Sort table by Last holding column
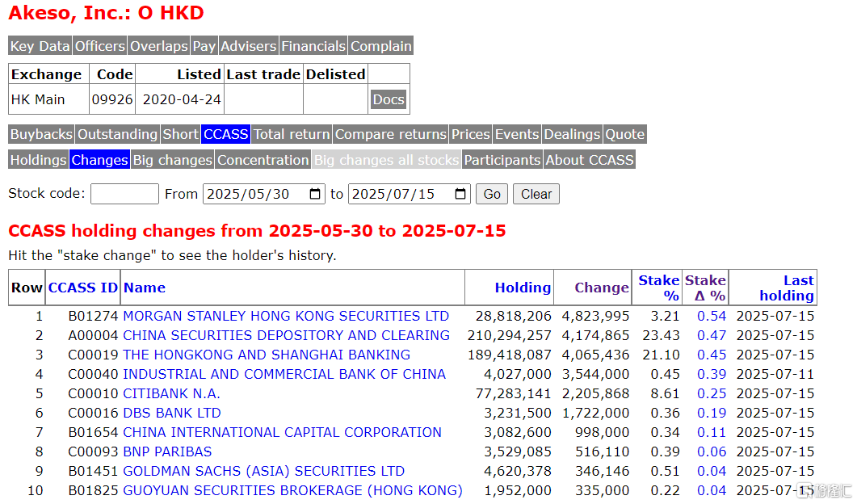 (x=787, y=288)
